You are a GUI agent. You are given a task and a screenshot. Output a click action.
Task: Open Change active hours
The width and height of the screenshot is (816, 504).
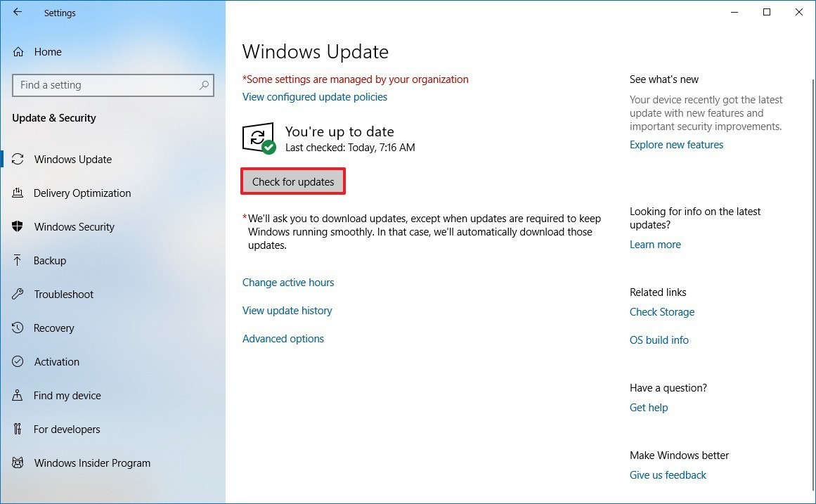[x=288, y=282]
